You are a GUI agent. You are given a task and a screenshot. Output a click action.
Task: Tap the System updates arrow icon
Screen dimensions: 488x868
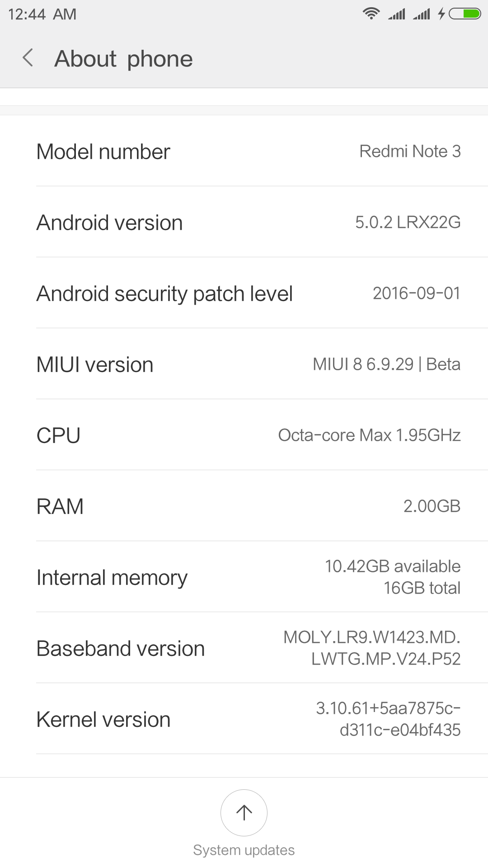244,812
